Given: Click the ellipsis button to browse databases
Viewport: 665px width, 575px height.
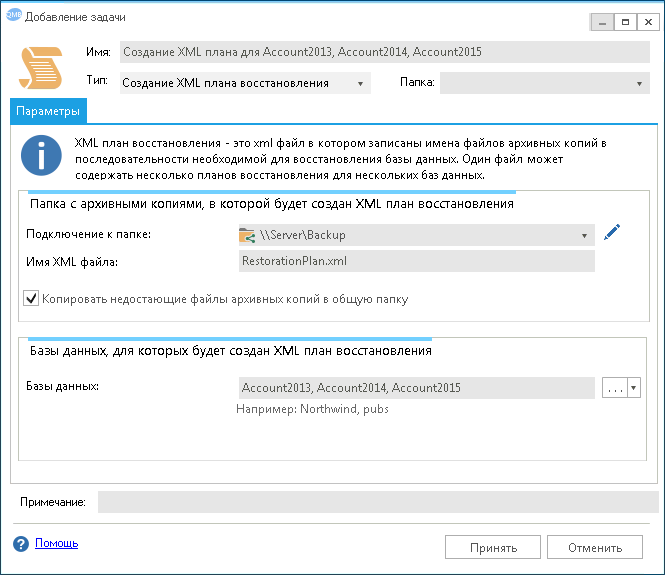Looking at the screenshot, I should point(615,388).
